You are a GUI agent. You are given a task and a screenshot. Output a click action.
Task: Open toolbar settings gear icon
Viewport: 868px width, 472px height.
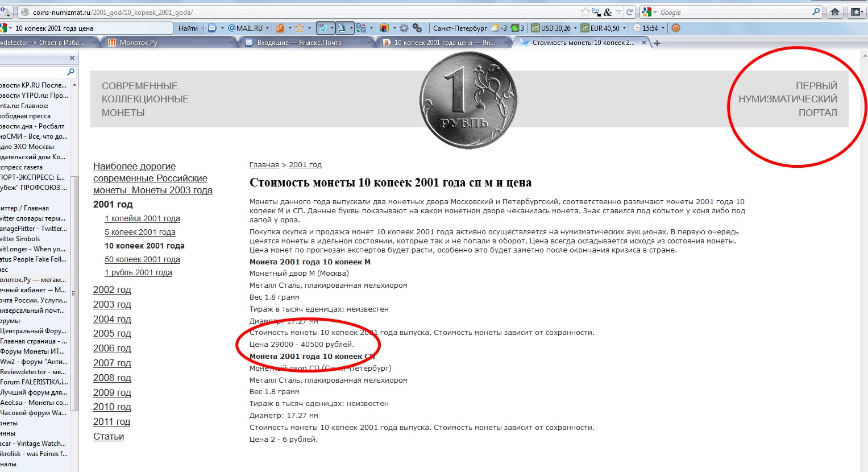(404, 28)
